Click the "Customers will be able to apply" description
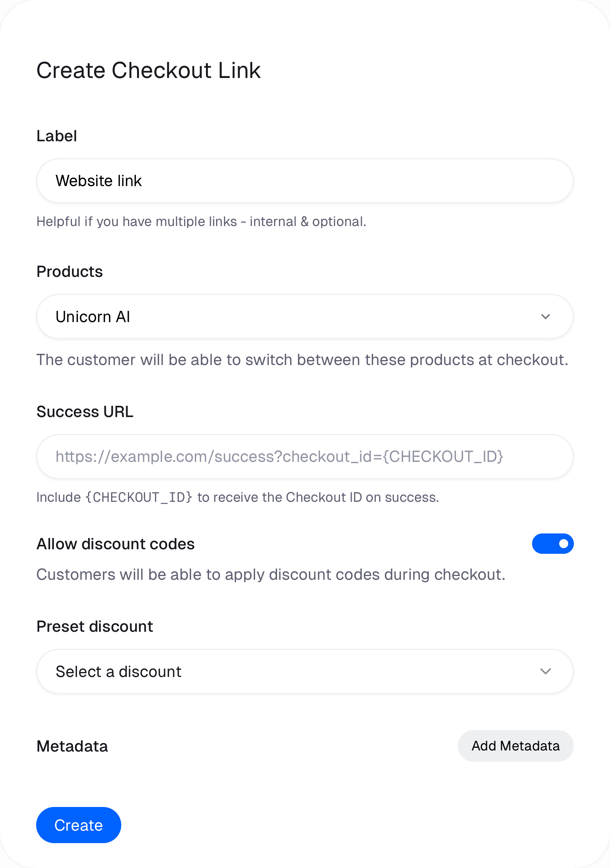The width and height of the screenshot is (610, 868). coord(271,575)
